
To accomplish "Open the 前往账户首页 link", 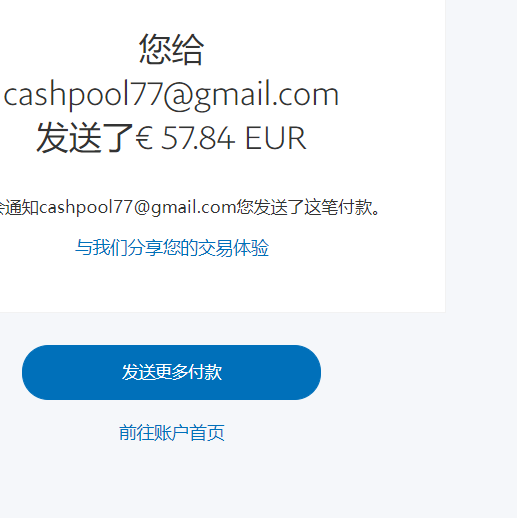I will (172, 433).
